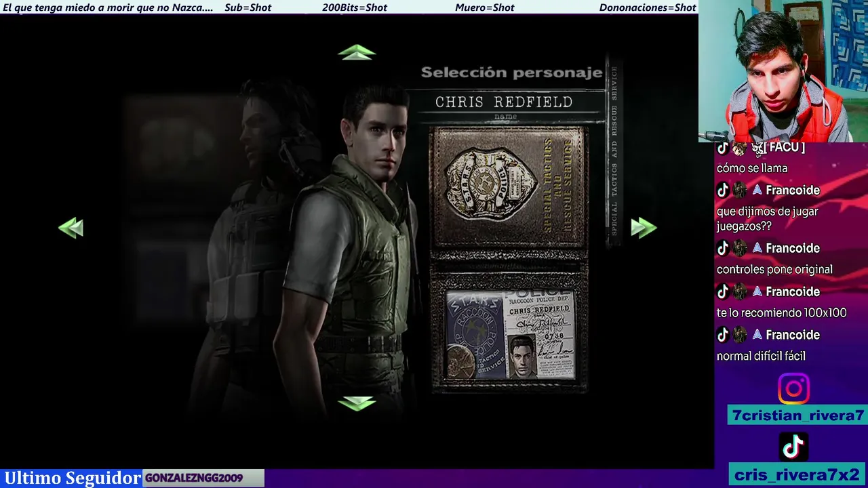Click TikTok icon beside 'controles pone original' author
This screenshot has width=868, height=488.
tap(723, 249)
